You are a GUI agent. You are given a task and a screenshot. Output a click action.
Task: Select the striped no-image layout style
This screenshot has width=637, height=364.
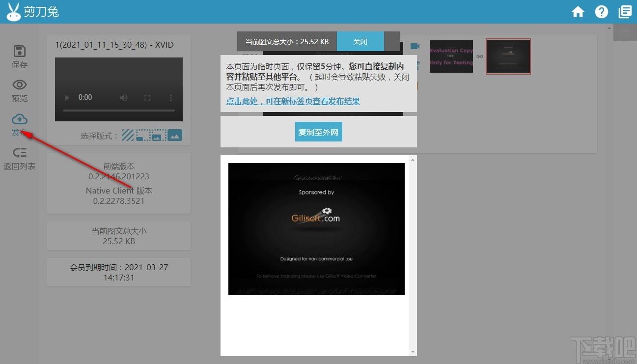(x=128, y=135)
